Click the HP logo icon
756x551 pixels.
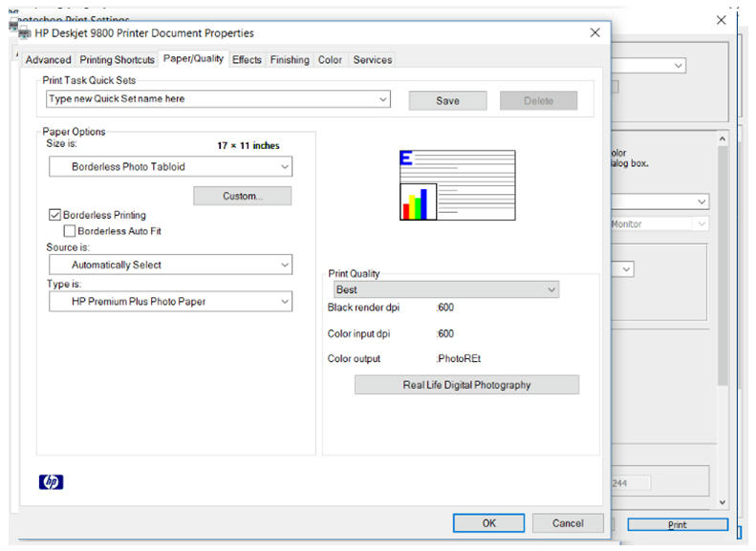[x=51, y=482]
